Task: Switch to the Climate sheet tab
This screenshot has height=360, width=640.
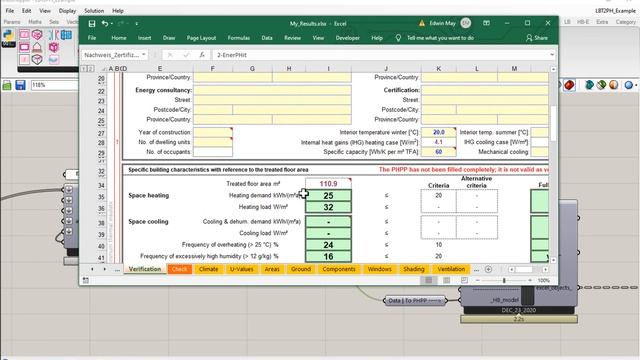Action: (x=209, y=269)
